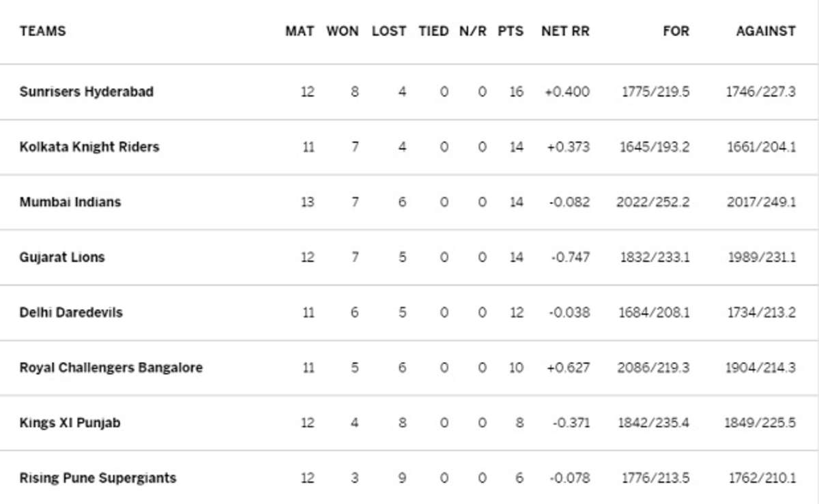Open the Delhi Daredevils team entry
The height and width of the screenshot is (504, 819).
pyautogui.click(x=71, y=312)
